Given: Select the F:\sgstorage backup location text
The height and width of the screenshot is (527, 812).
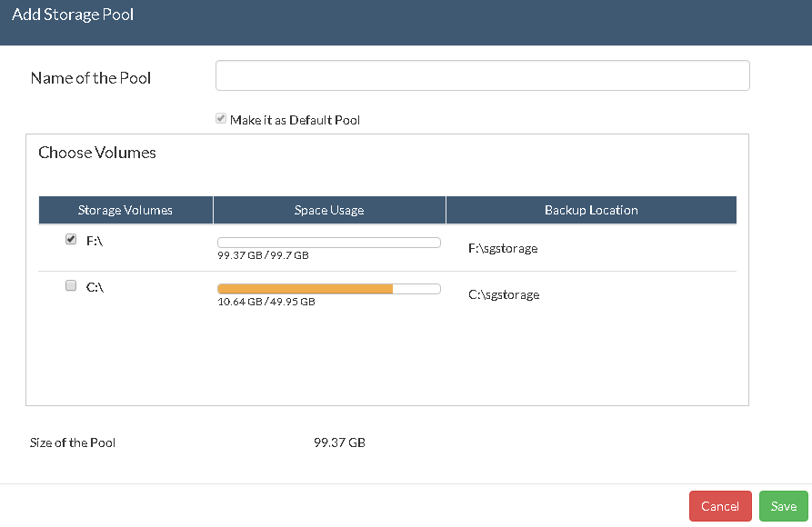Looking at the screenshot, I should tap(503, 248).
